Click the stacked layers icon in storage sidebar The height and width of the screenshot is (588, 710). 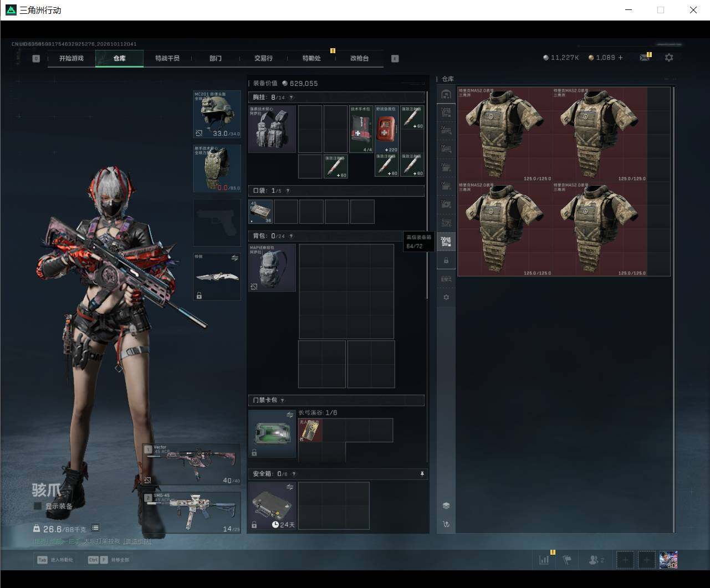coord(446,505)
